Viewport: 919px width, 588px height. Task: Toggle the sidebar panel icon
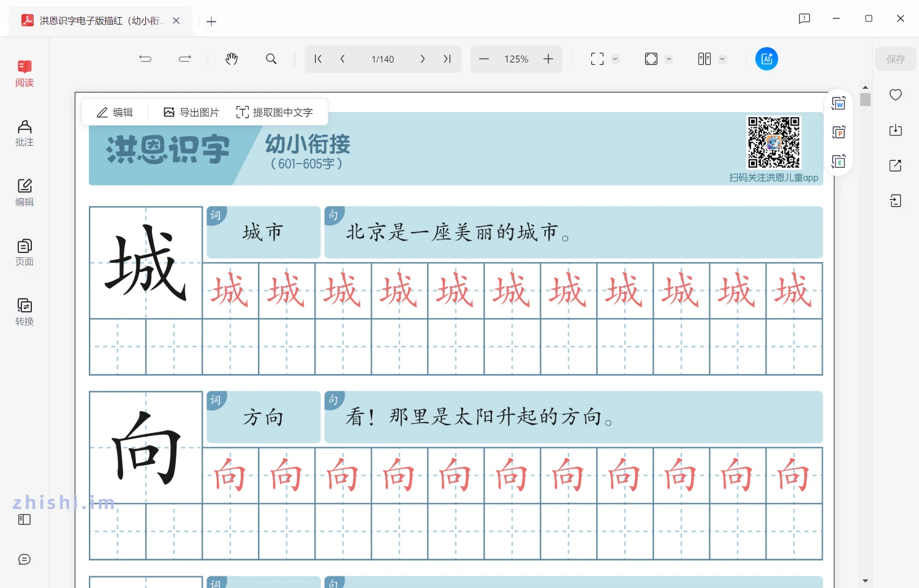click(x=25, y=519)
